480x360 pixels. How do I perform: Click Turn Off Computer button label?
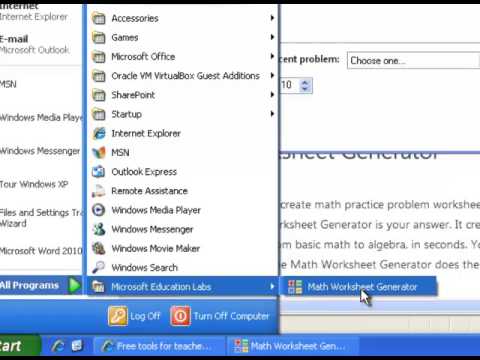tap(231, 316)
